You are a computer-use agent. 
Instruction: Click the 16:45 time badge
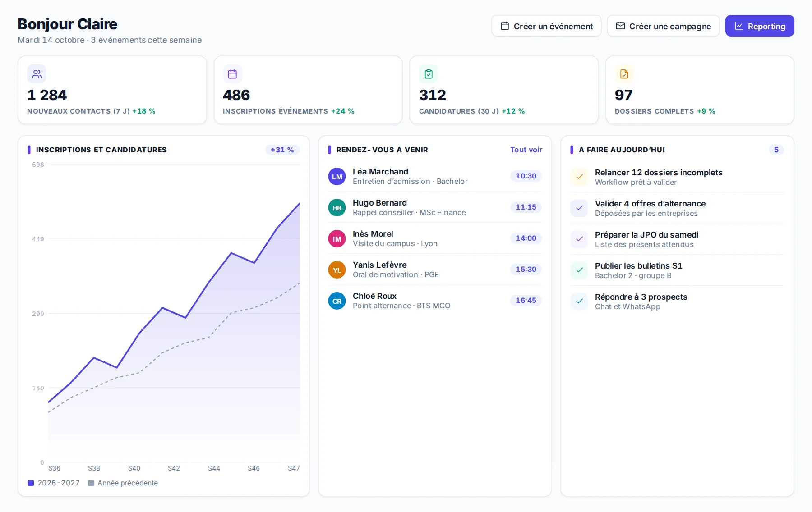point(526,301)
